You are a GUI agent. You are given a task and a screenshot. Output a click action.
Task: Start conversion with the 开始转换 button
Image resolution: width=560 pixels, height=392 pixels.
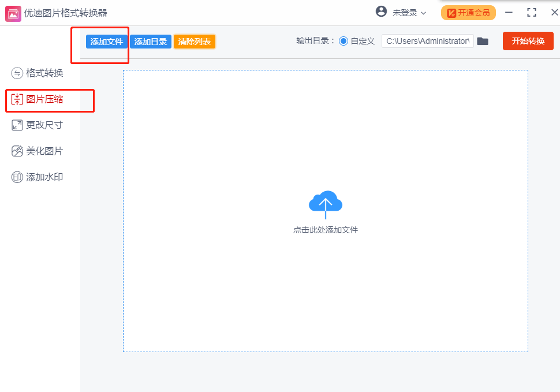pyautogui.click(x=528, y=41)
